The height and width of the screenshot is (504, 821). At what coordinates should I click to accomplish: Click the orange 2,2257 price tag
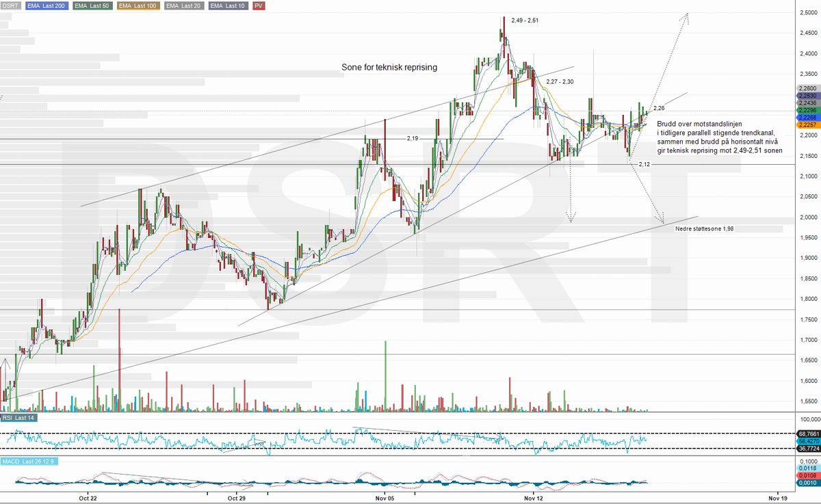[808, 124]
